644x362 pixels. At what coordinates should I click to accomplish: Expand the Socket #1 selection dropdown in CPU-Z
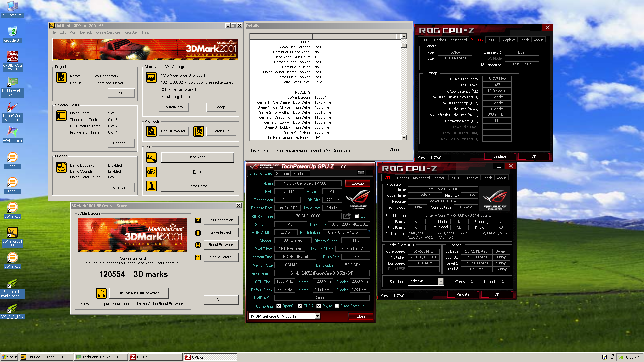tap(441, 282)
